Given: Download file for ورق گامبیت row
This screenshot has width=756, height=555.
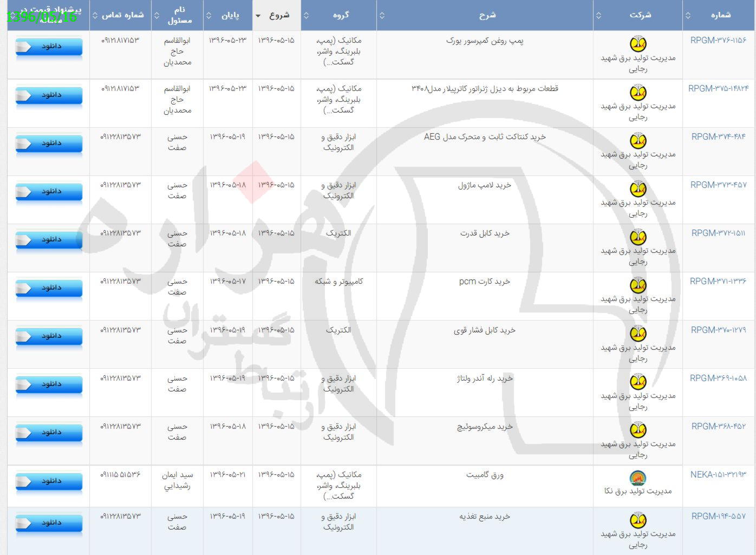Looking at the screenshot, I should 49,481.
